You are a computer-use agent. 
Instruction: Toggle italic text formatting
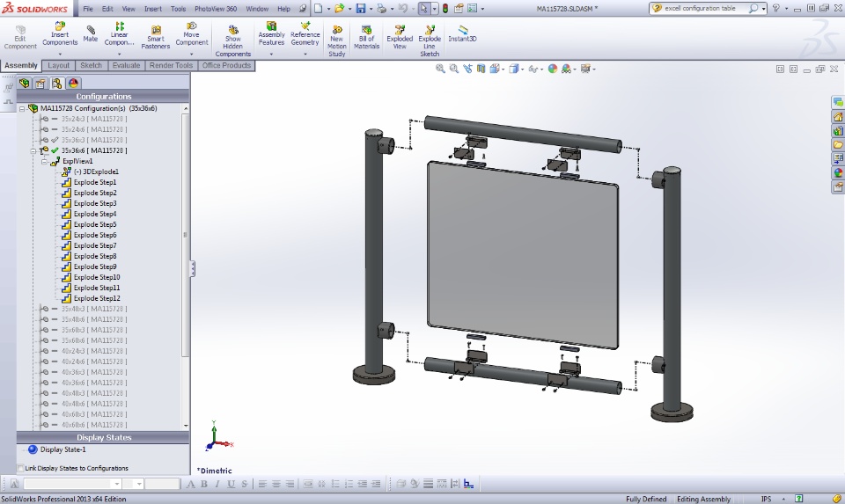(x=217, y=484)
